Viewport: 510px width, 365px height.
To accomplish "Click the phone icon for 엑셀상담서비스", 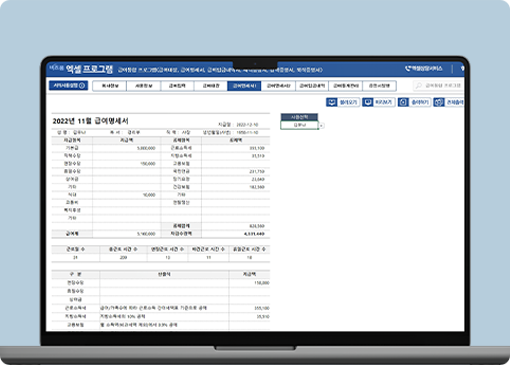I will 408,69.
